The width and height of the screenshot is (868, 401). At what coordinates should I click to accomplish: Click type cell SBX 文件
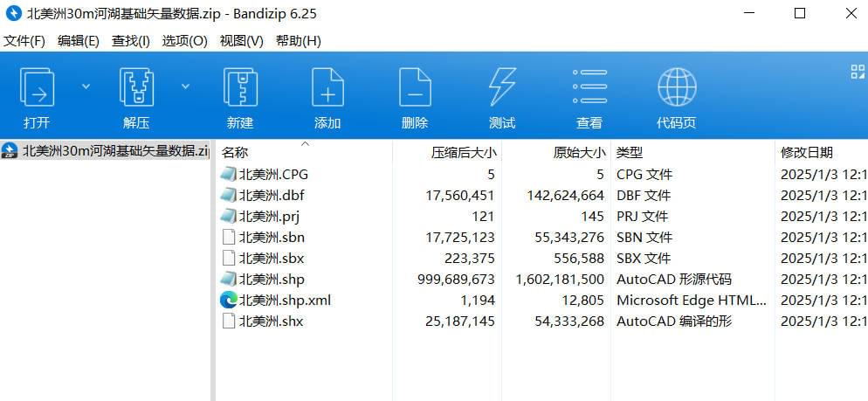click(x=644, y=259)
